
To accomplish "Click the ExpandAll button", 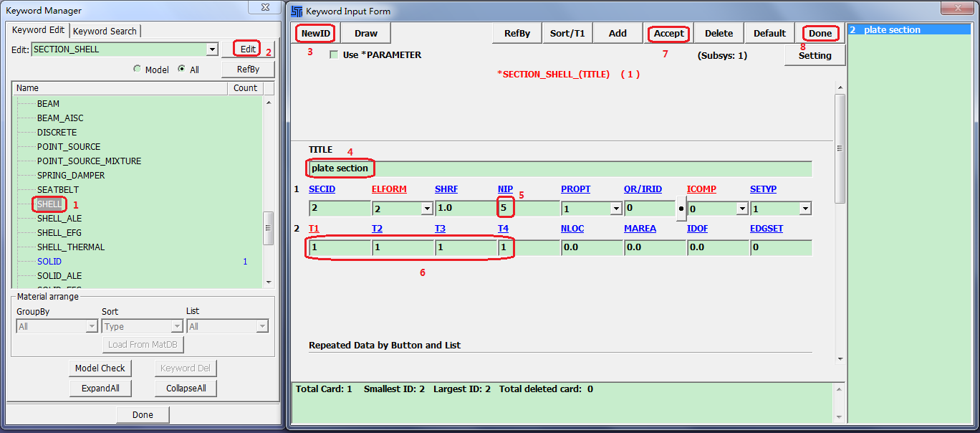I will tap(100, 388).
